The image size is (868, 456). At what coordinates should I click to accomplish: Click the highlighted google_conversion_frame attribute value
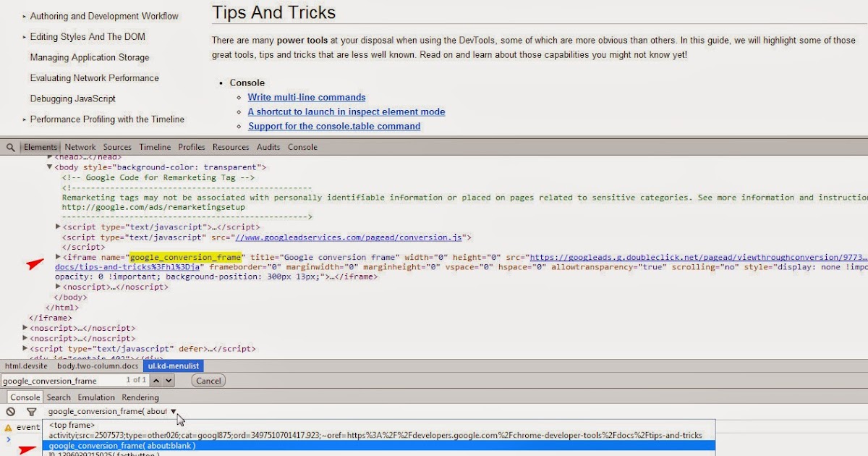(x=185, y=257)
